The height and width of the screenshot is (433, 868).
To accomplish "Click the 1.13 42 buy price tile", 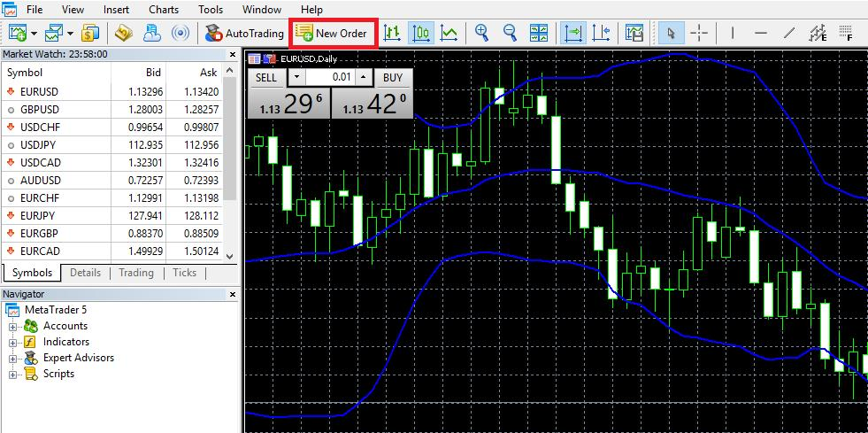I will 372,103.
